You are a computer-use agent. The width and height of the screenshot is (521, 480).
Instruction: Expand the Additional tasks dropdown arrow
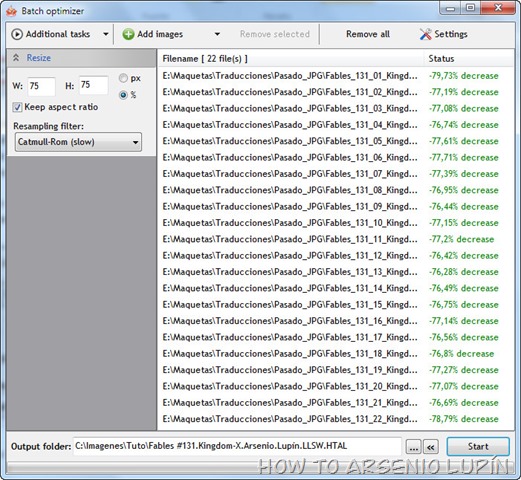(106, 34)
